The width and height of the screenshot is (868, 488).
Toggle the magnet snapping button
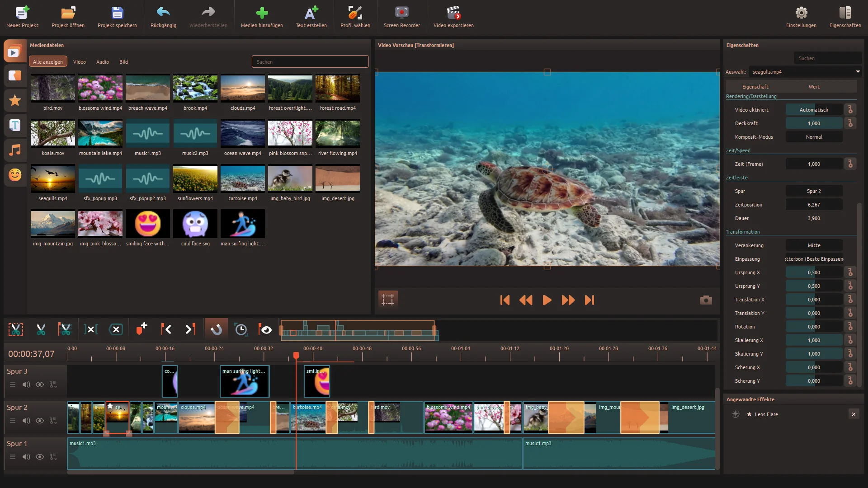point(216,329)
